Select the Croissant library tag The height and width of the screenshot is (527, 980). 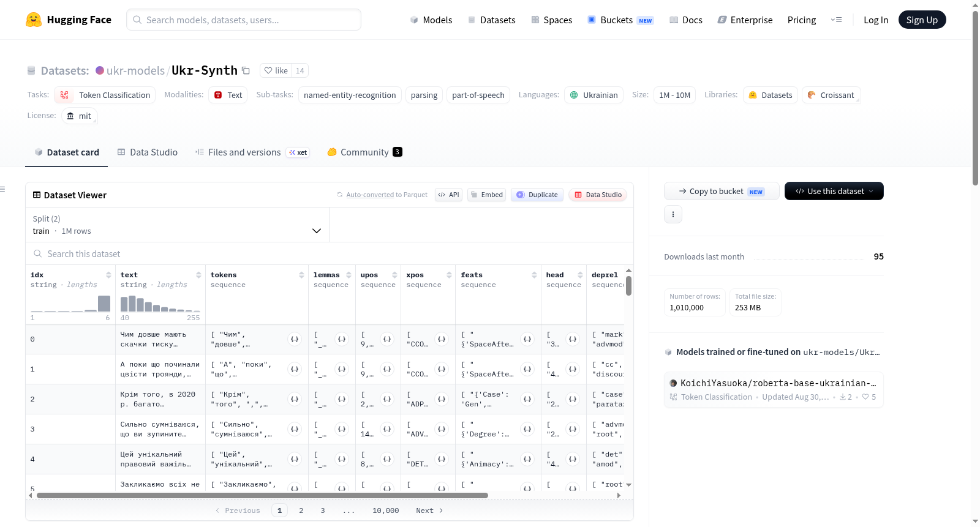pyautogui.click(x=831, y=95)
